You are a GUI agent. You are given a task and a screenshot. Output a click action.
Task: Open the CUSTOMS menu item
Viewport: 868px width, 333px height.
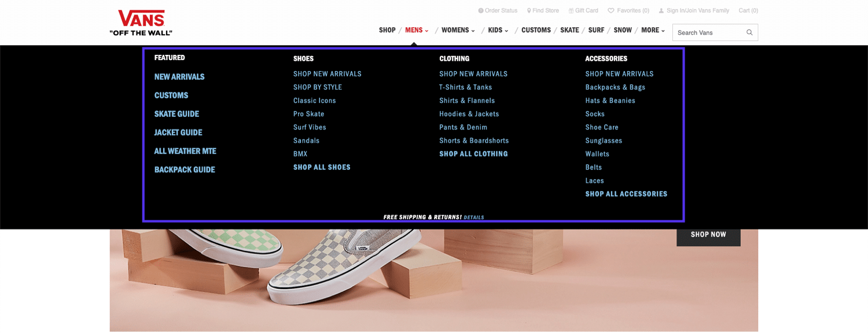(536, 30)
